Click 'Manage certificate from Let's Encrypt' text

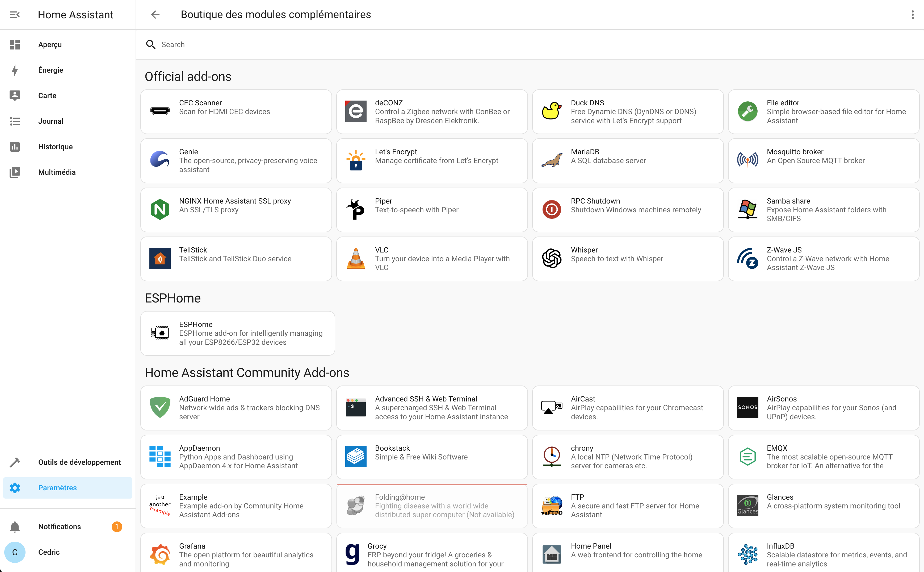pyautogui.click(x=436, y=160)
